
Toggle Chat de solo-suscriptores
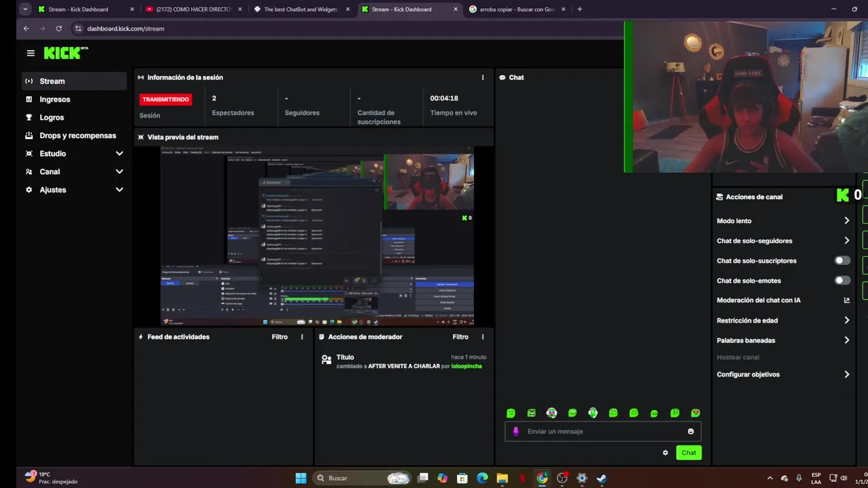(842, 260)
